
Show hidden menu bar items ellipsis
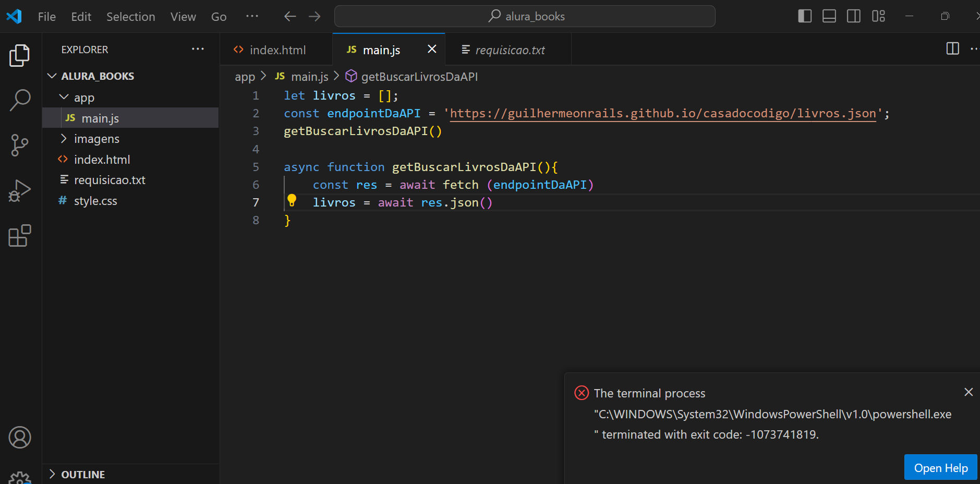(252, 16)
